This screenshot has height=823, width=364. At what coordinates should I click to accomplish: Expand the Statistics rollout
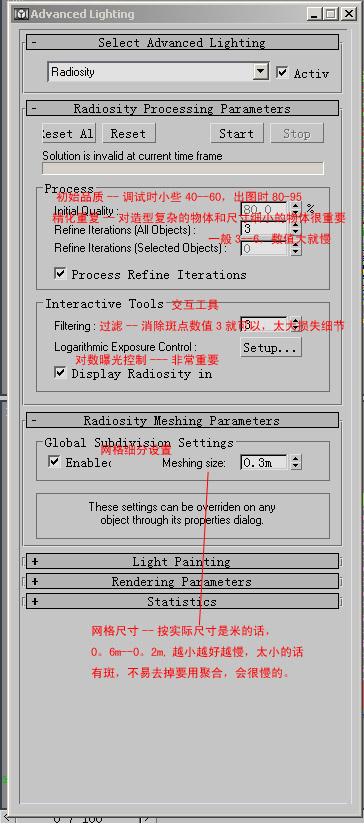pos(183,602)
